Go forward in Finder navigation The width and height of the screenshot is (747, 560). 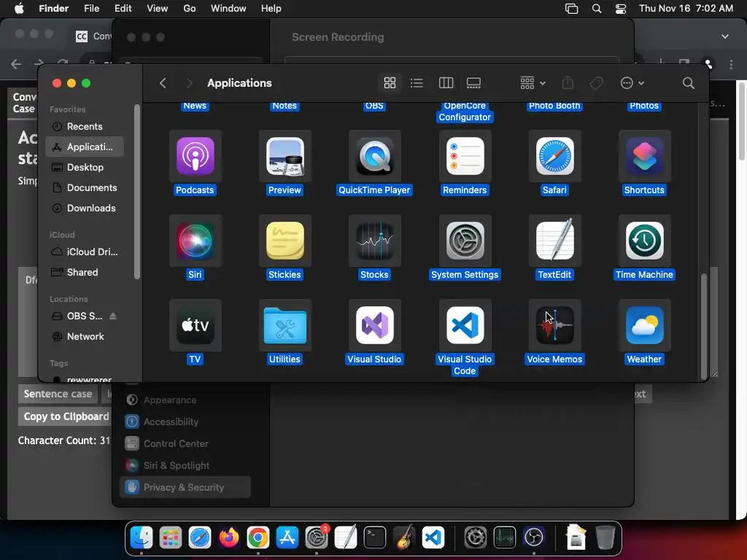(189, 83)
